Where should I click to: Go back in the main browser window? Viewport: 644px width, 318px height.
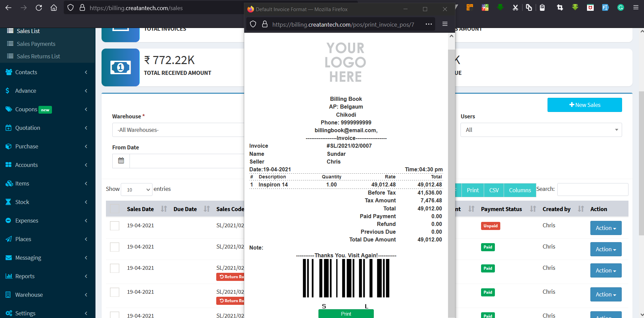click(x=8, y=8)
